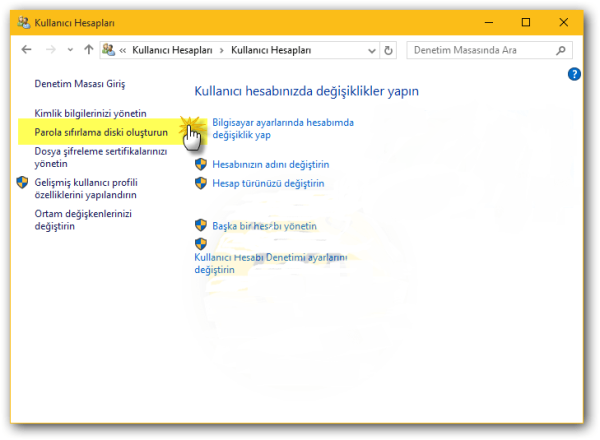Viewport: 600px width, 440px height.
Task: Go back with the Back arrow
Action: coord(26,50)
